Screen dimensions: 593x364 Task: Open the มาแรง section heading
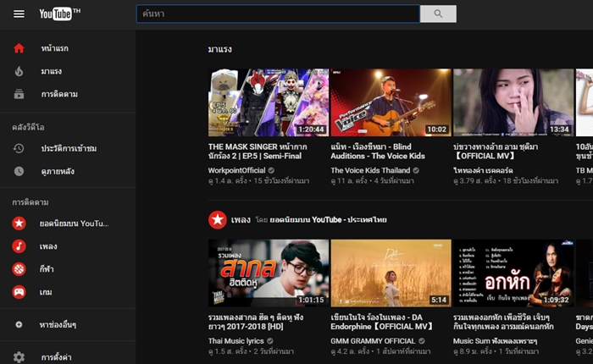219,49
